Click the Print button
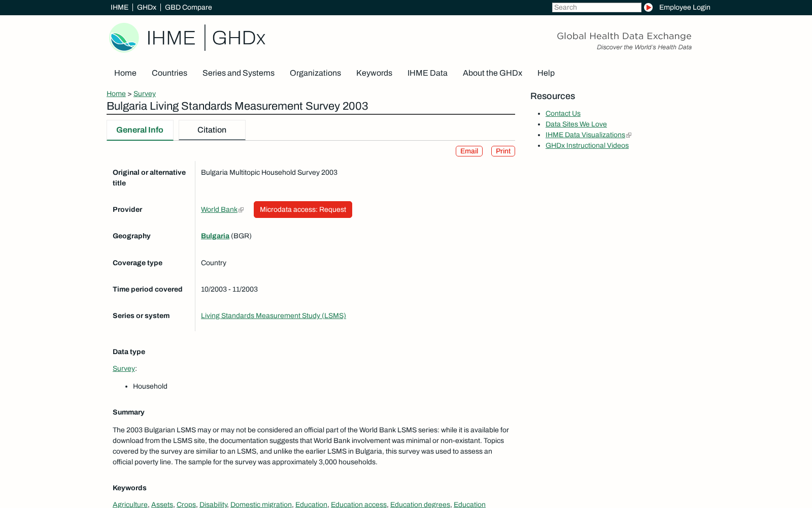The width and height of the screenshot is (812, 508). [x=503, y=151]
